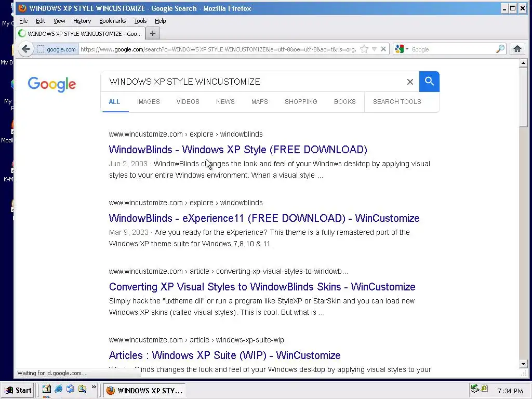Open Converting XP Visual Styles result link
Screen dimensions: 532x399
coord(262,287)
